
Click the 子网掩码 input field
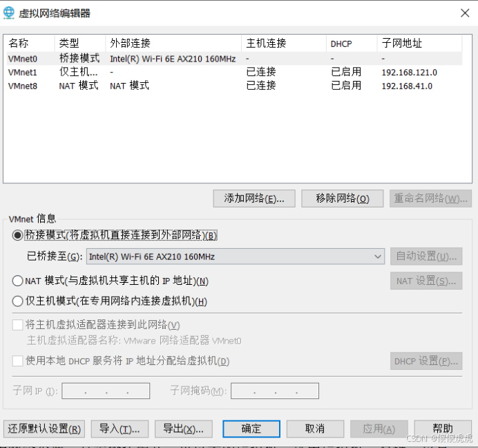click(x=275, y=391)
